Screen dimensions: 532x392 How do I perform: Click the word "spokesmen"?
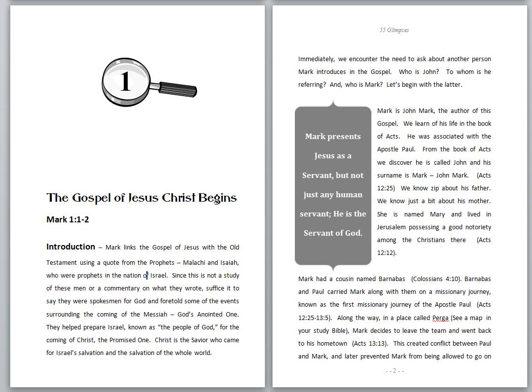point(106,301)
